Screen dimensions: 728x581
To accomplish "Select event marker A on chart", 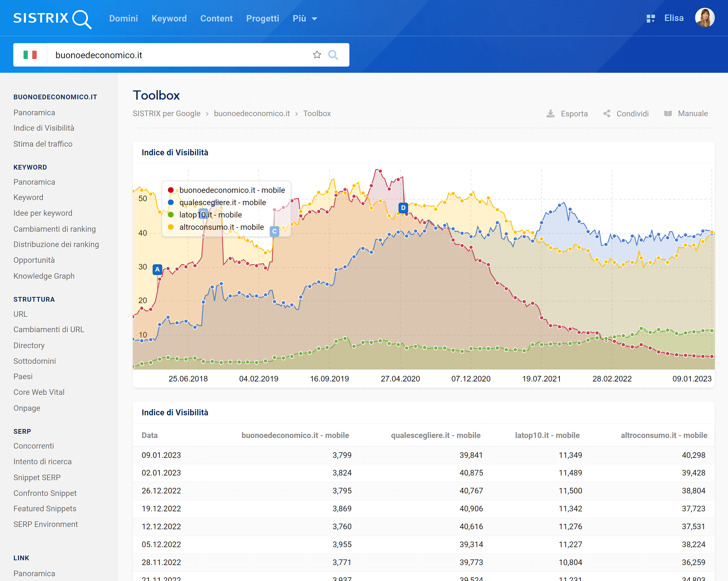I will coord(157,270).
